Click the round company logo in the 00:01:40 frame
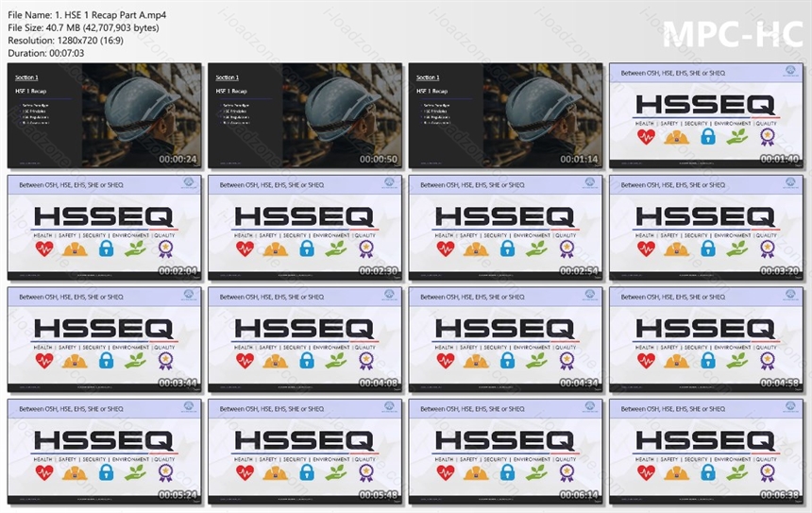 coord(790,71)
